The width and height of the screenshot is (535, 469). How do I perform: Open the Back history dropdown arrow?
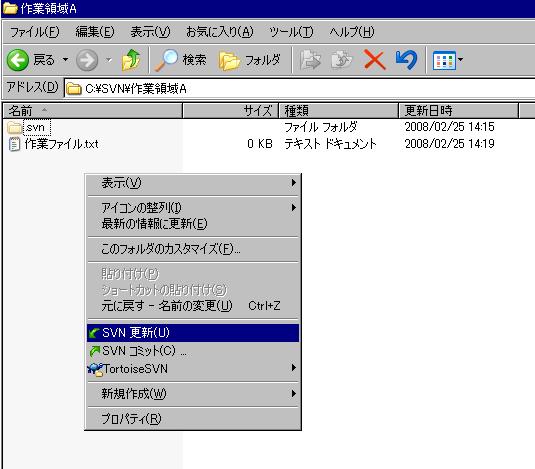pyautogui.click(x=65, y=60)
